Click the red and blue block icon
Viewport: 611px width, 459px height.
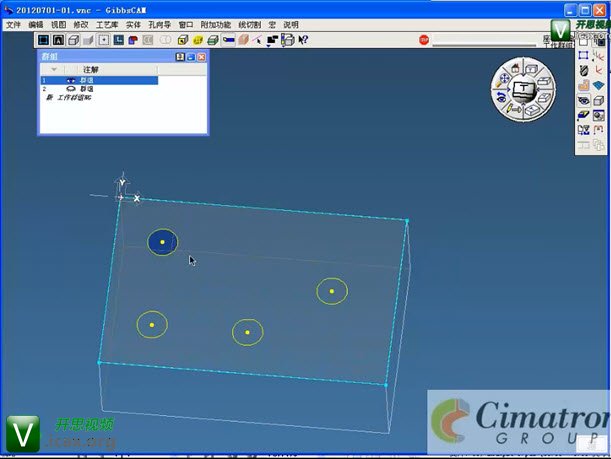click(133, 40)
